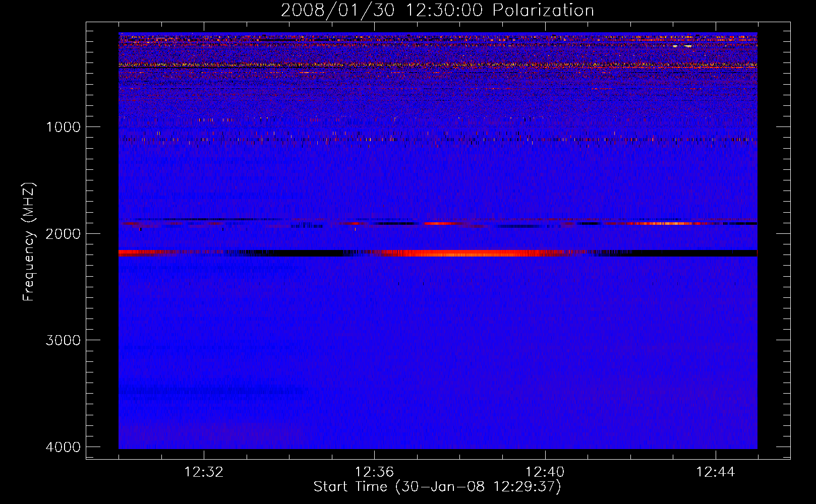Click the thin red streak near 1900 MHz
This screenshot has width=816, height=504.
(x=661, y=223)
